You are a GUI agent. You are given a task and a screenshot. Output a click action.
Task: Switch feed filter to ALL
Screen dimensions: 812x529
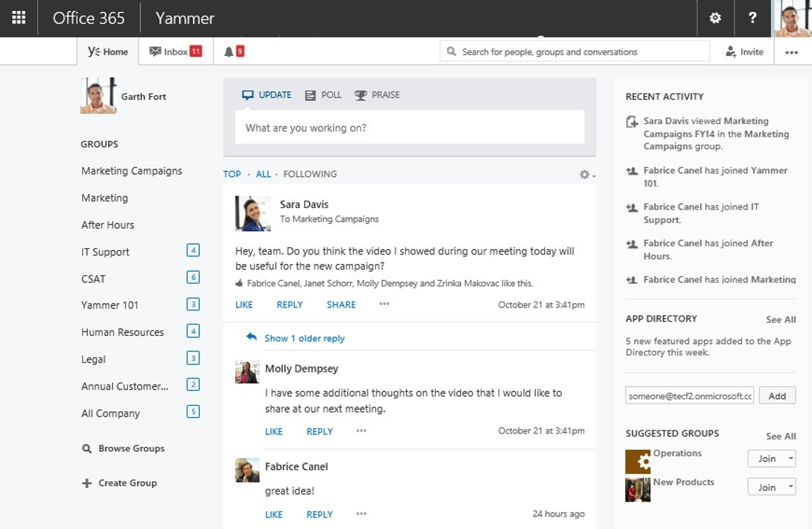pyautogui.click(x=263, y=173)
